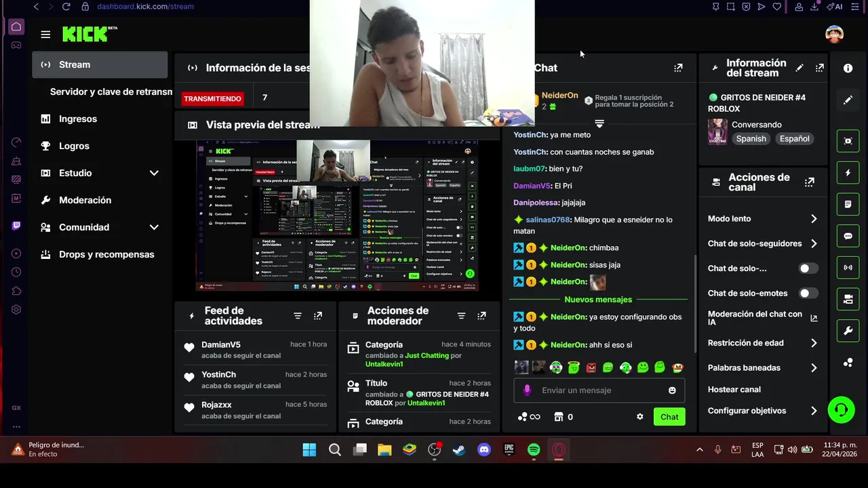Screen dimensions: 868x488
Task: Open Spotify from the taskbar
Action: click(534, 449)
